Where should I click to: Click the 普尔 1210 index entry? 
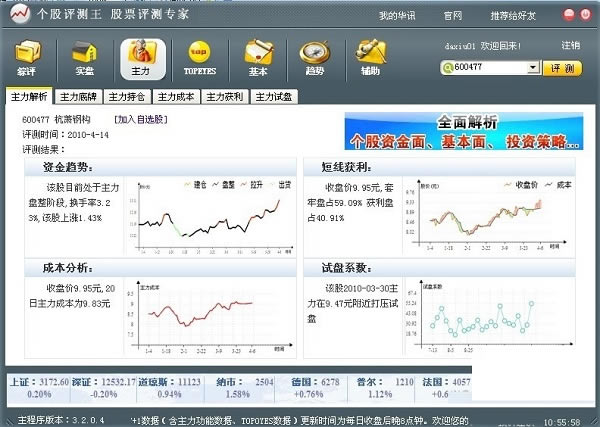pyautogui.click(x=385, y=388)
